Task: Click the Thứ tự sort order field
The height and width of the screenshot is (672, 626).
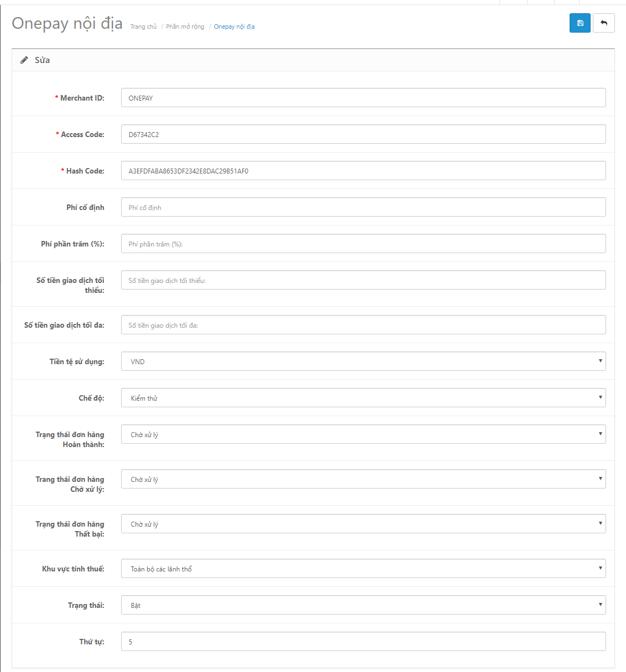Action: pos(363,642)
